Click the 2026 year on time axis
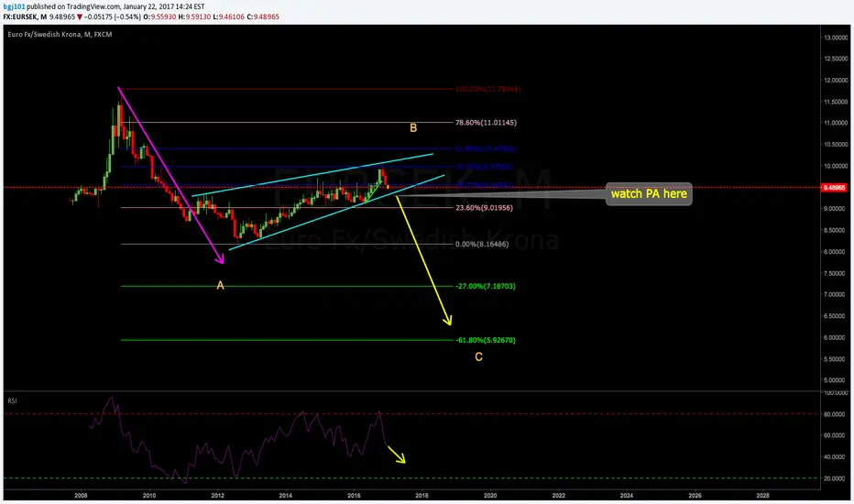 695,495
